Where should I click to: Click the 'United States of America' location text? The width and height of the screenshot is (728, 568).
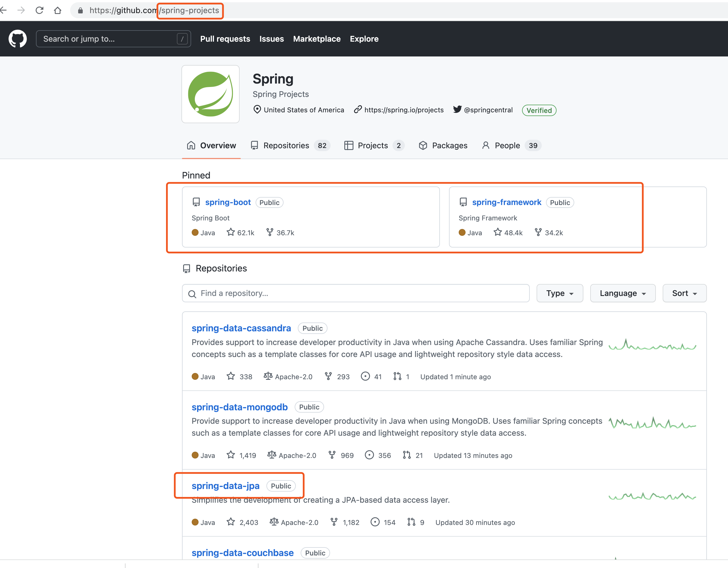pos(304,110)
